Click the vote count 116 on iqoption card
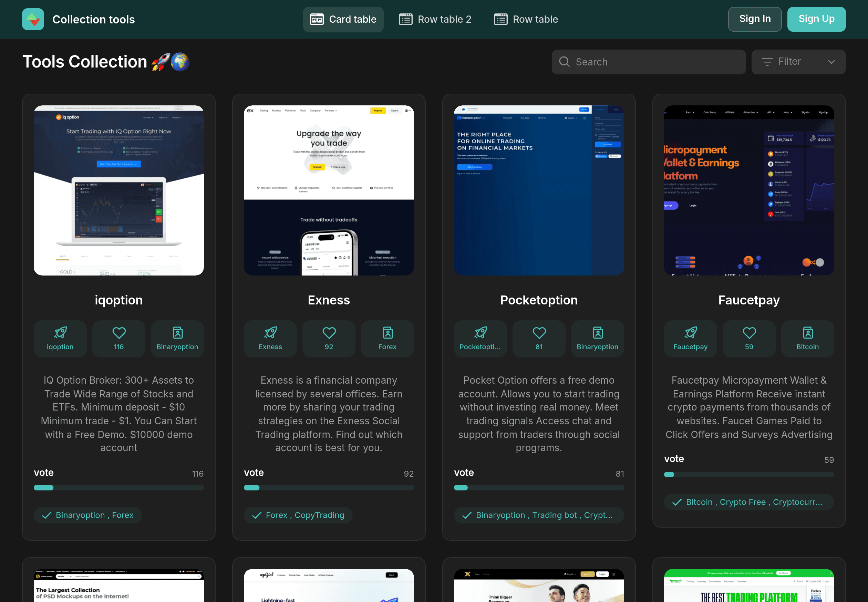 [198, 474]
